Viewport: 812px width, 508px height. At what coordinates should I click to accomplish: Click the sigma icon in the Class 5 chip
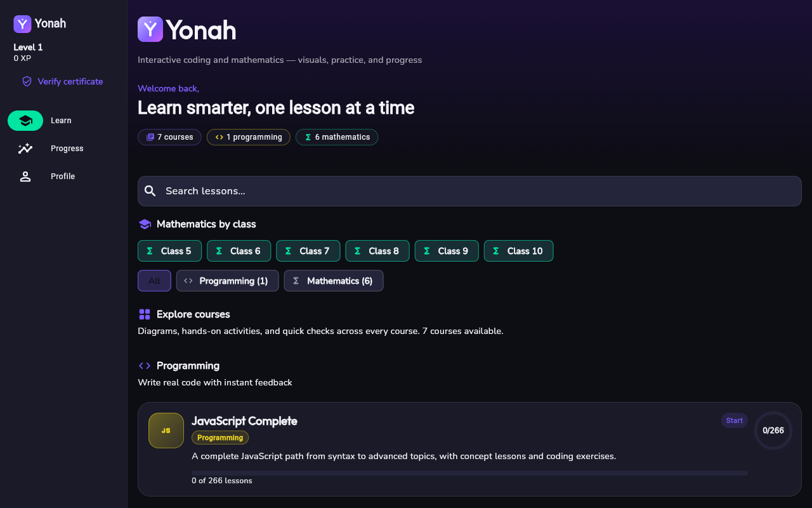150,251
